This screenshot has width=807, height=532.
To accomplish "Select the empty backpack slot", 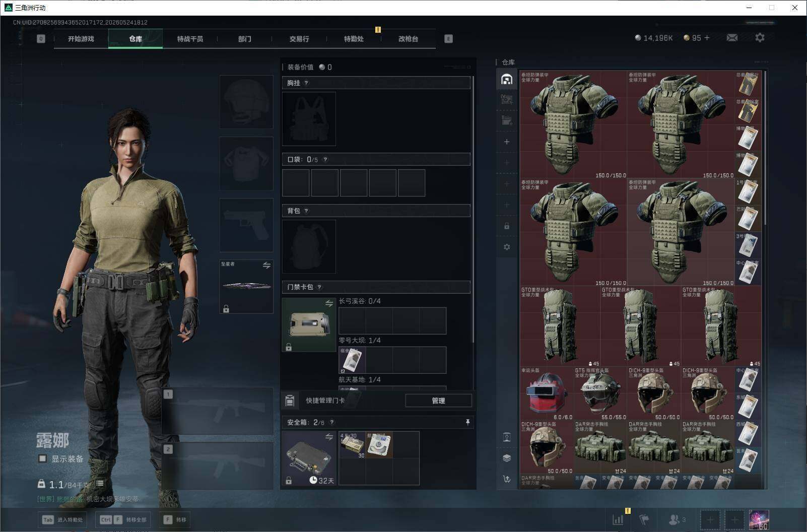I will 309,246.
